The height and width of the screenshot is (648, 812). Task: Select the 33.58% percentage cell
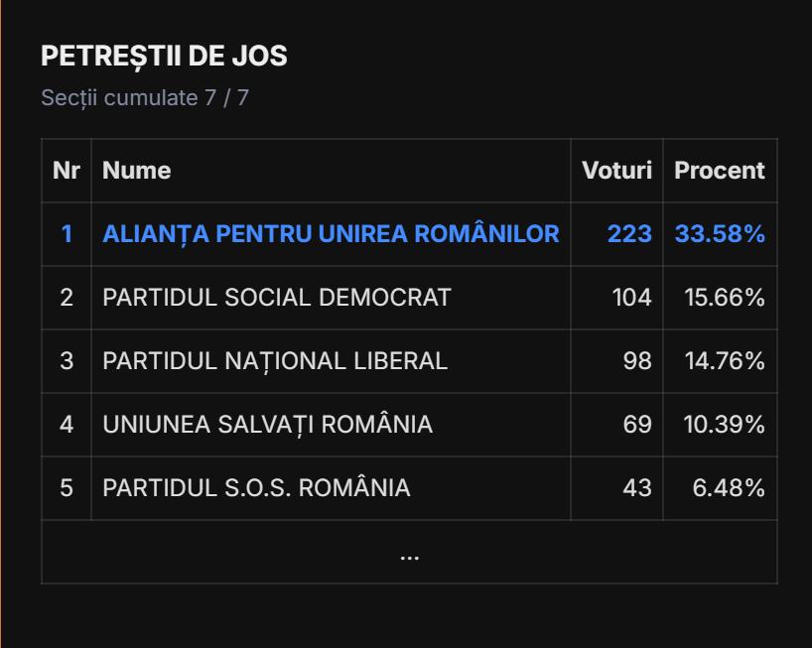(720, 234)
